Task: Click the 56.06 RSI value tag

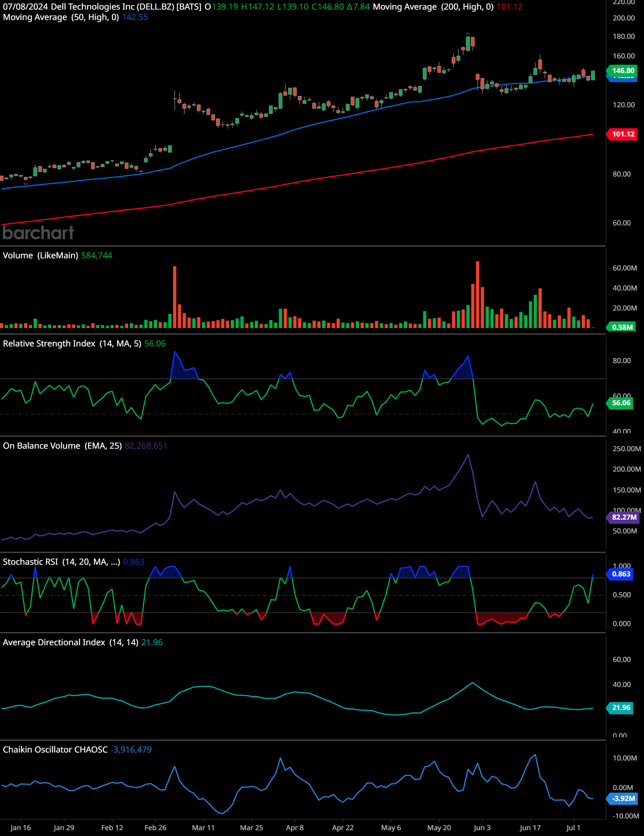Action: (x=621, y=403)
